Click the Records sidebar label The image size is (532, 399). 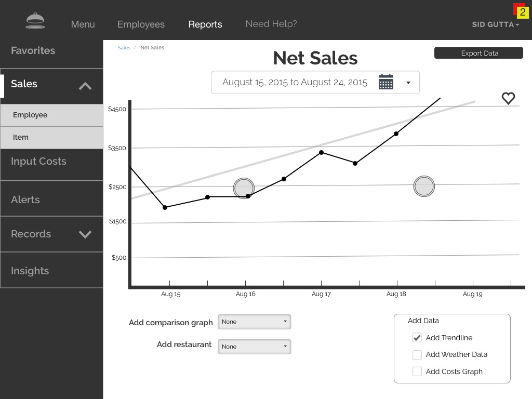point(31,234)
